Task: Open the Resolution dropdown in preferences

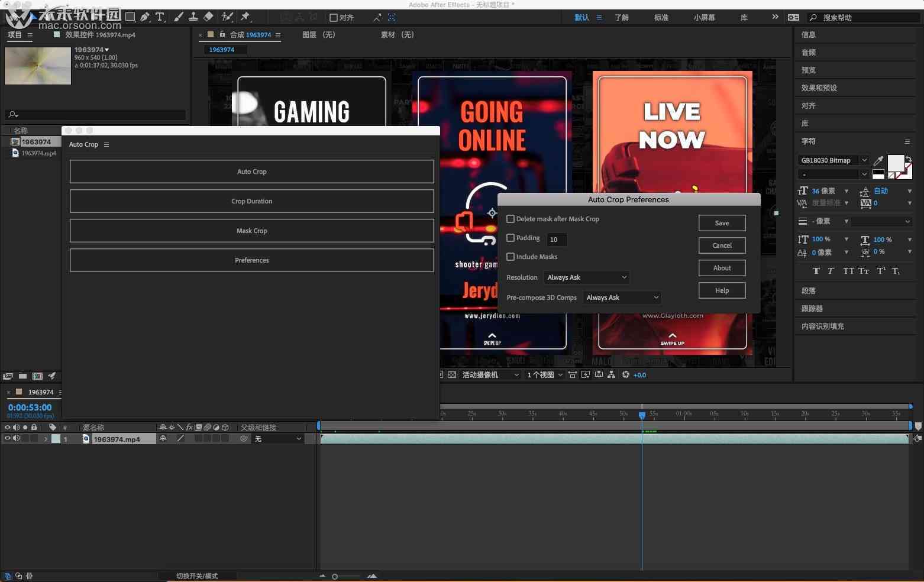Action: pos(586,277)
